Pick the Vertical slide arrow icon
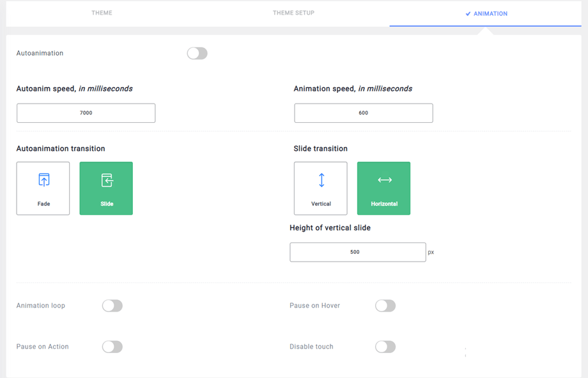 321,180
